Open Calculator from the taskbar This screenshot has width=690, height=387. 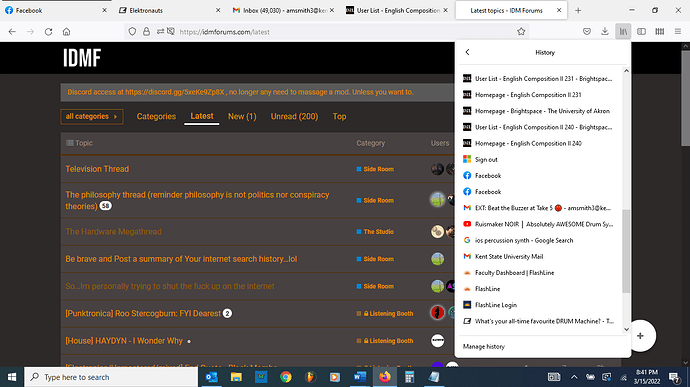[x=409, y=377]
